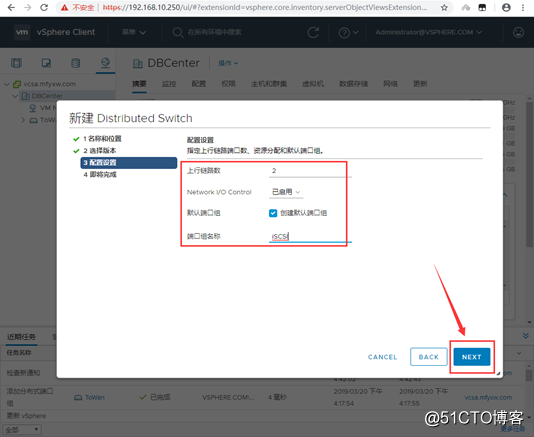Open the Hosts and Clusters inventory view icon
534x437 pixels.
[x=16, y=63]
